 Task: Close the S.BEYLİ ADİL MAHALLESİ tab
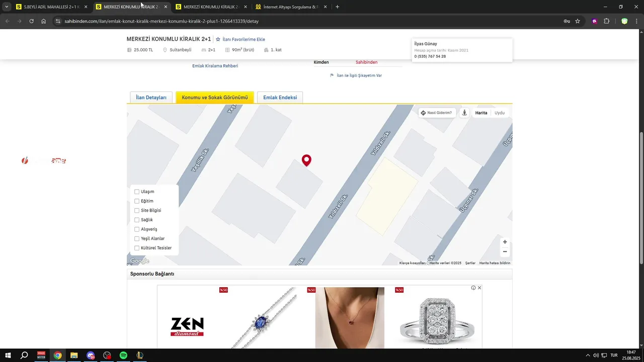pos(86,7)
